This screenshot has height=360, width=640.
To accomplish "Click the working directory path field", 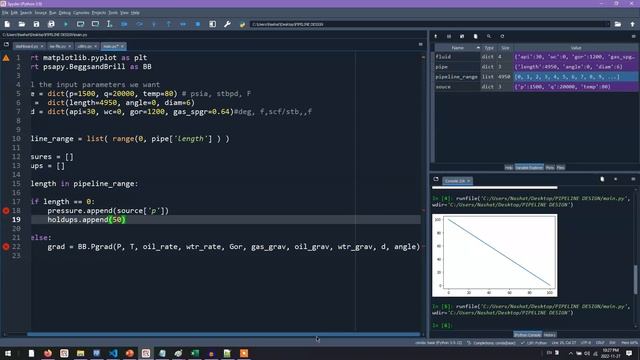I will (x=429, y=24).
